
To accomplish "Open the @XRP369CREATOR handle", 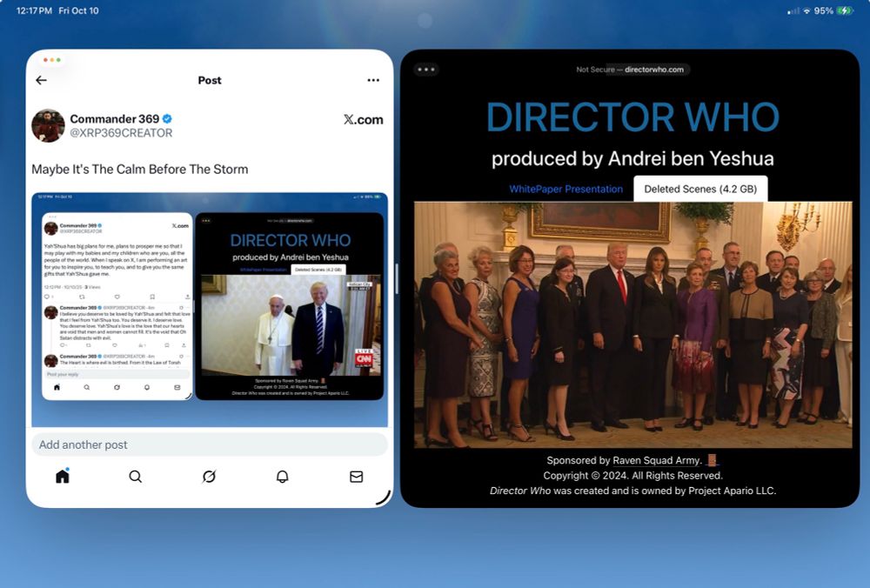I will click(121, 133).
